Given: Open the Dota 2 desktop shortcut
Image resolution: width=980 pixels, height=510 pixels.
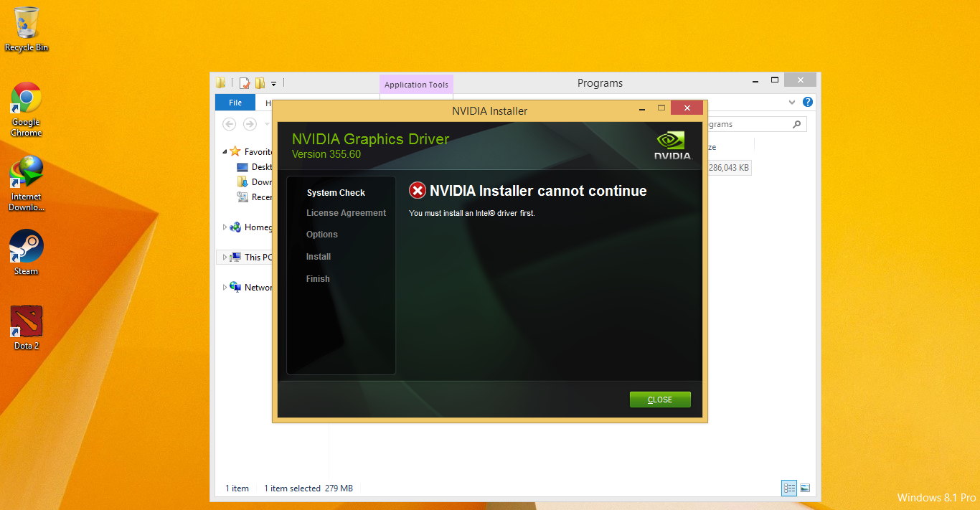Looking at the screenshot, I should coord(27,328).
